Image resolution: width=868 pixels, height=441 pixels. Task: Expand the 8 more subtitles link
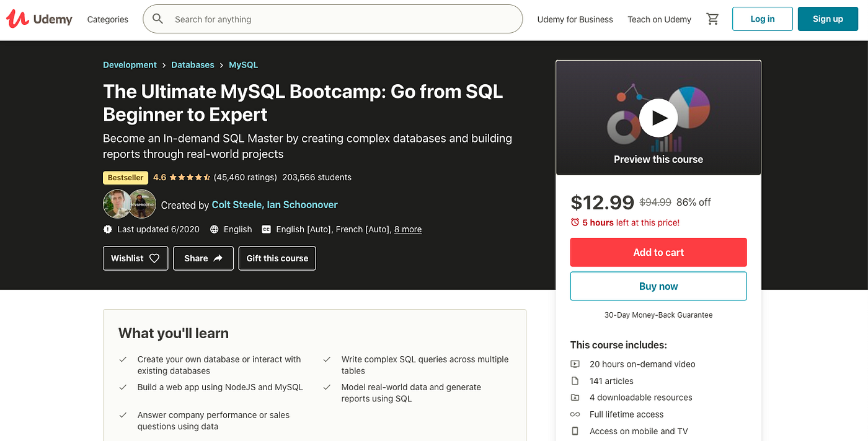click(408, 229)
